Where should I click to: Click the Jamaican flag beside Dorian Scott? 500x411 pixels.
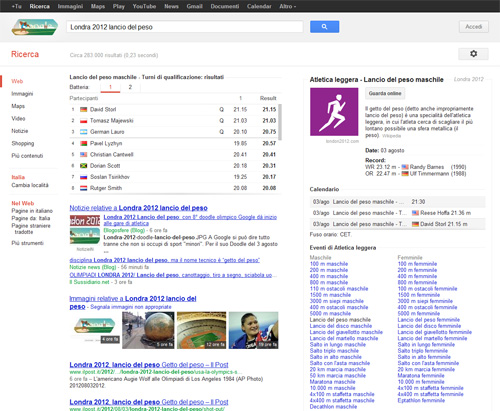click(84, 166)
